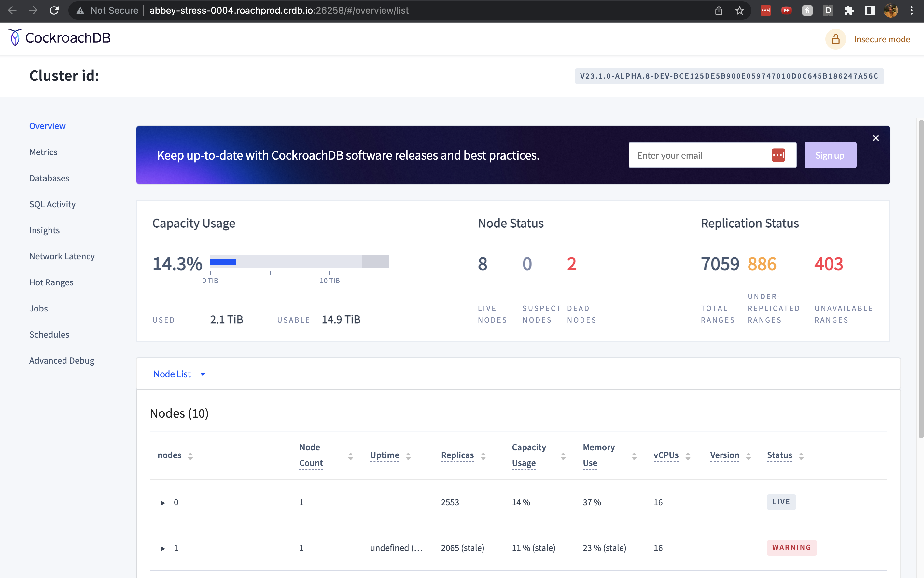
Task: Click the Capacity Usage column header
Action: (x=529, y=455)
